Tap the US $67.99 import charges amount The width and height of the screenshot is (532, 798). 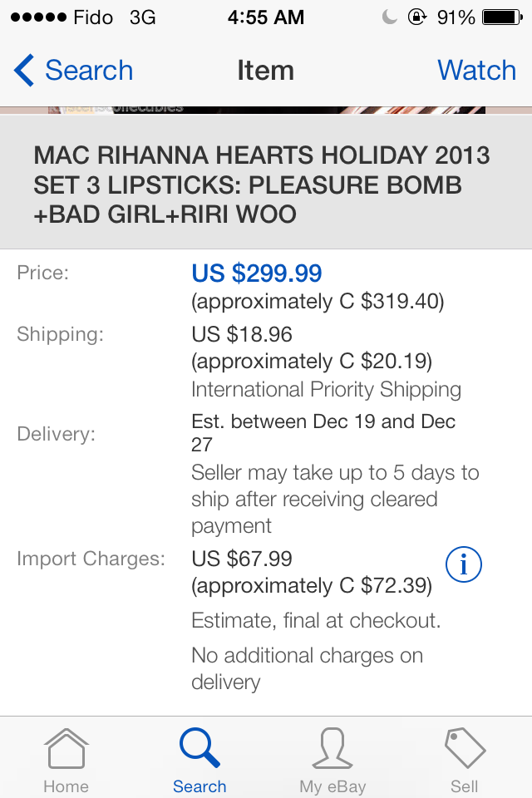(x=242, y=559)
